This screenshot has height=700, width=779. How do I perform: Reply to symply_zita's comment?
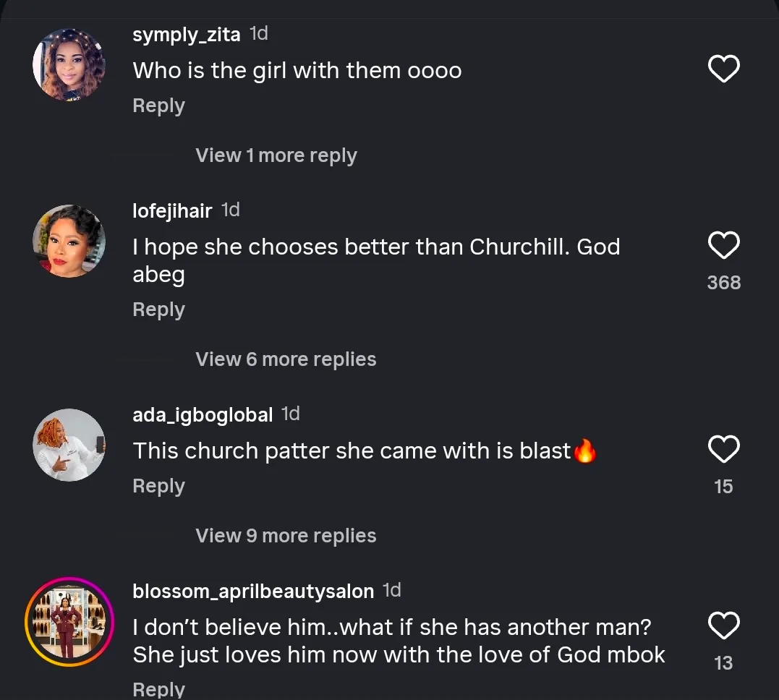158,106
